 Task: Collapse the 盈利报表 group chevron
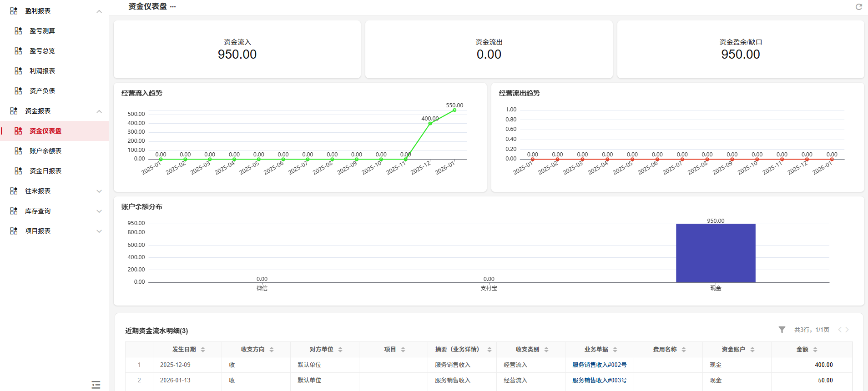point(99,11)
